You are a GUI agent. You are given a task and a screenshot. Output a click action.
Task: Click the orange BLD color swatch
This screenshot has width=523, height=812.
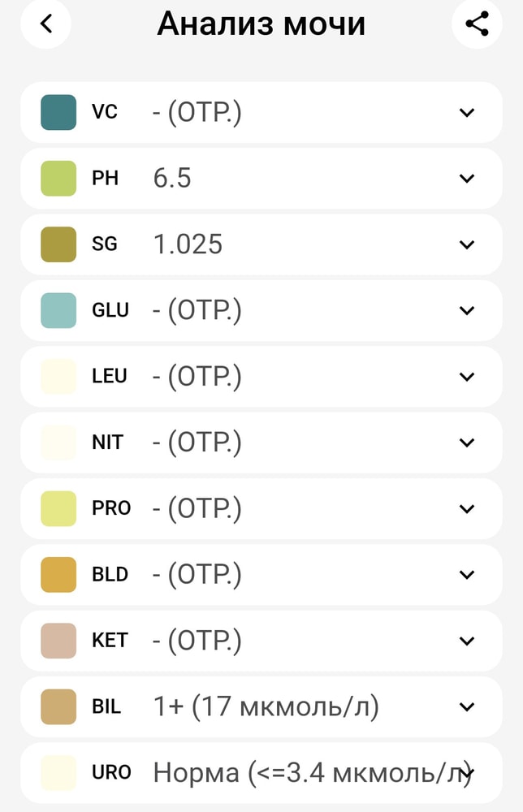(58, 575)
